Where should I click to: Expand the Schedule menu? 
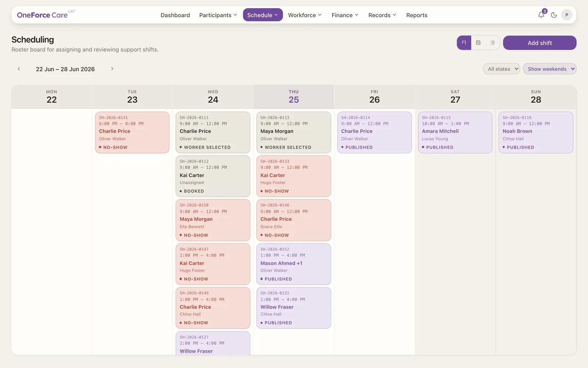tap(263, 15)
